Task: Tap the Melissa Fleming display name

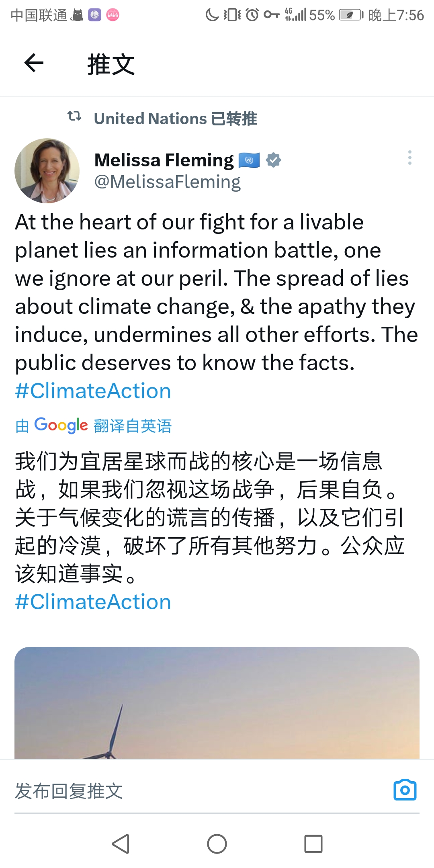Action: [x=164, y=160]
